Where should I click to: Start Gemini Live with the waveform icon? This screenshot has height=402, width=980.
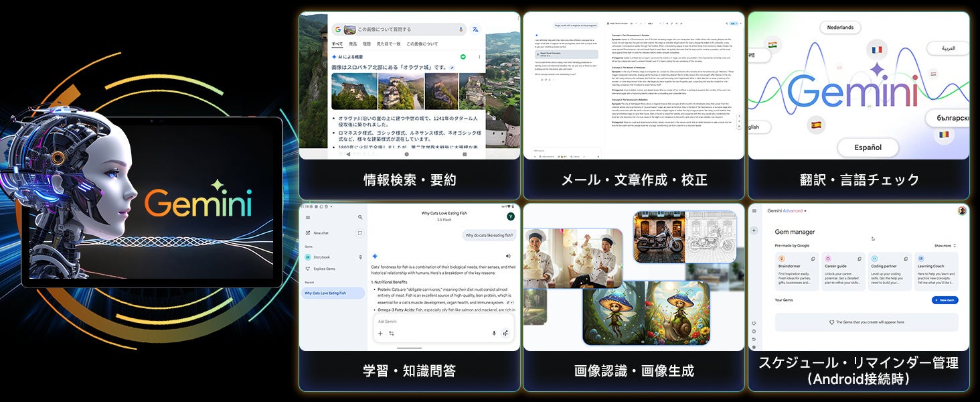(x=506, y=333)
